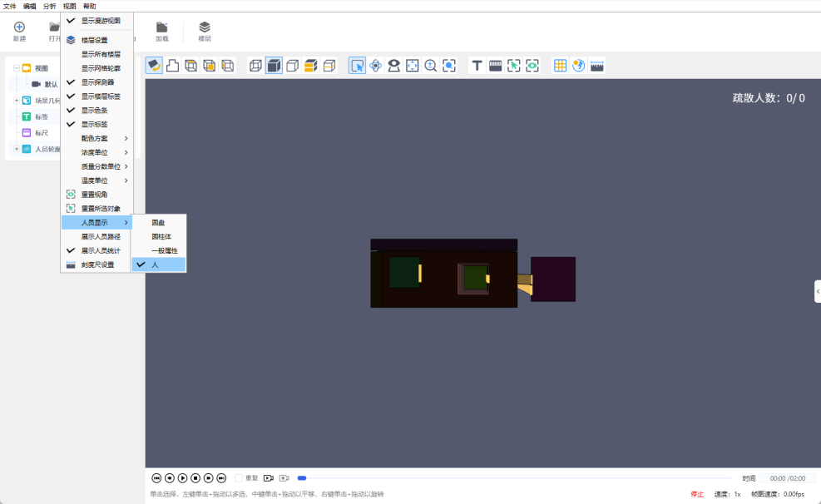Enable 显示所有楼层 in the menu
Screen dimensions: 821x504
96,54
